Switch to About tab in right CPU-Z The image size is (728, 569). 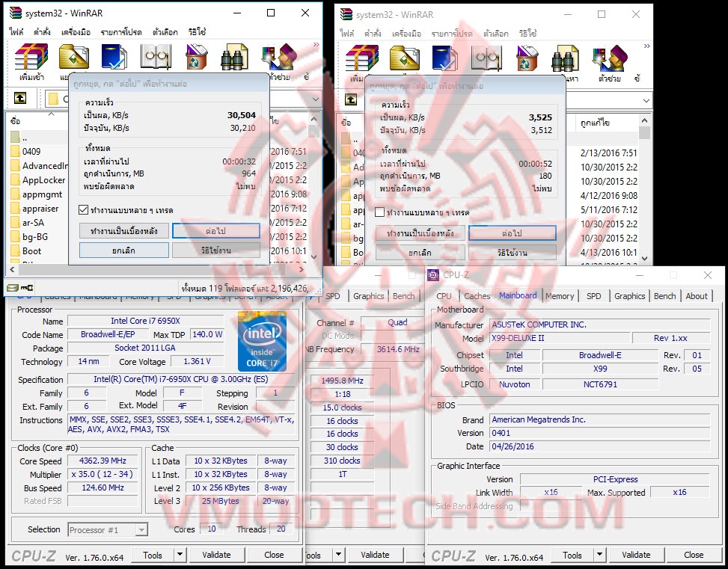click(x=697, y=295)
